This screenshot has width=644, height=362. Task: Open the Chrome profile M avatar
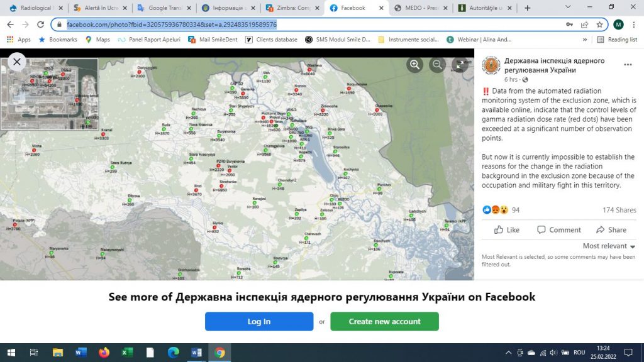point(619,25)
